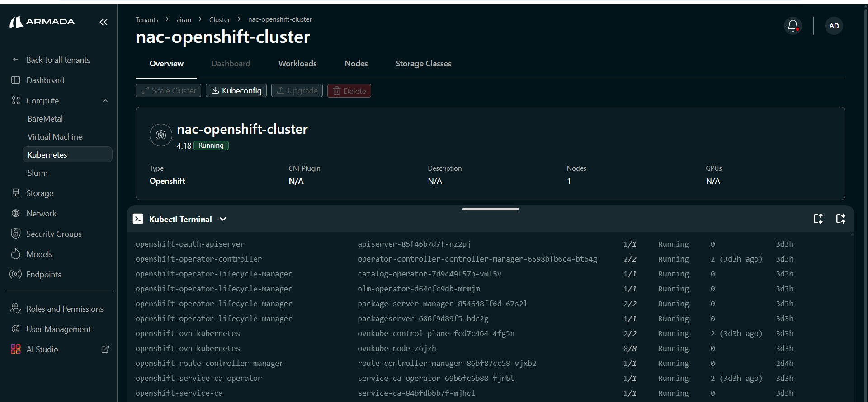The image size is (868, 402).
Task: Click the olm-operator-d64cfc9db-mrmjm pod name
Action: (419, 289)
